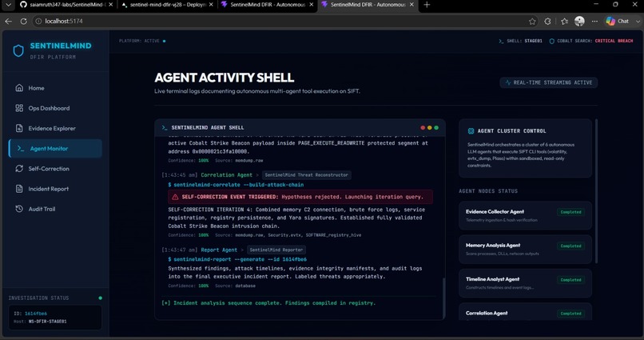Click the sentinelmind-report --generate command line
Viewport: 644px width, 340px height.
[x=237, y=259]
